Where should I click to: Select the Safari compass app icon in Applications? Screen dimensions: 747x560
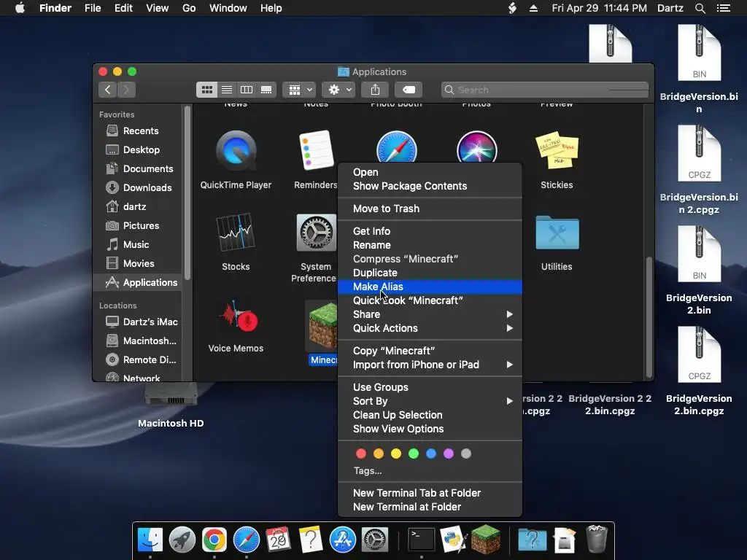point(396,147)
